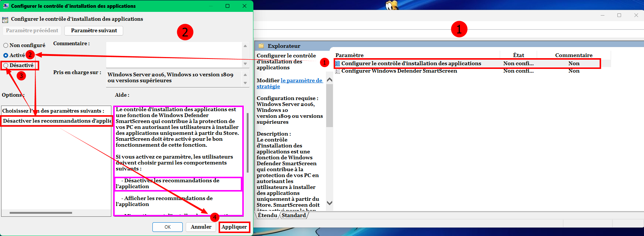The image size is (644, 236).
Task: Sort by the Paramètre column header
Action: pos(417,55)
